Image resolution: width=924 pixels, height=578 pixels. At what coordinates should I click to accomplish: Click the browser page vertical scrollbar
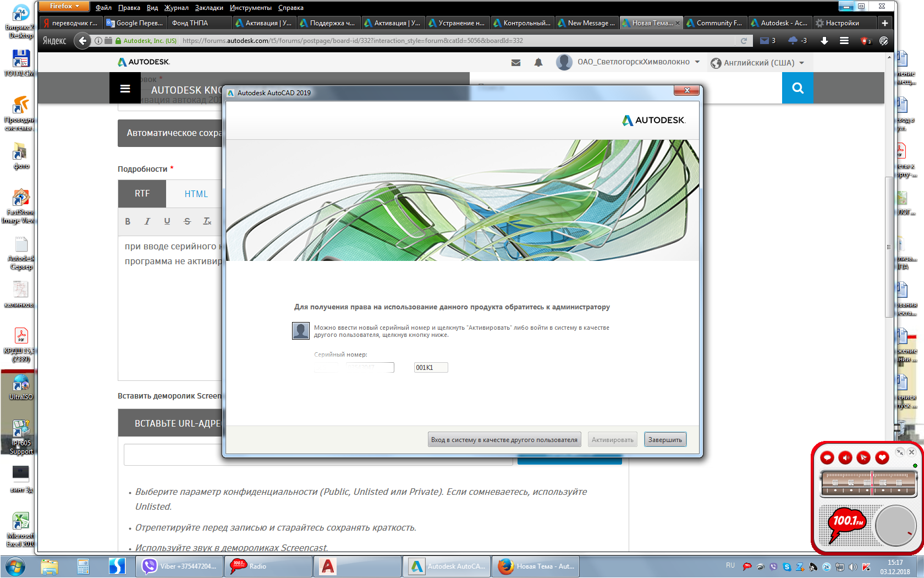pos(889,247)
